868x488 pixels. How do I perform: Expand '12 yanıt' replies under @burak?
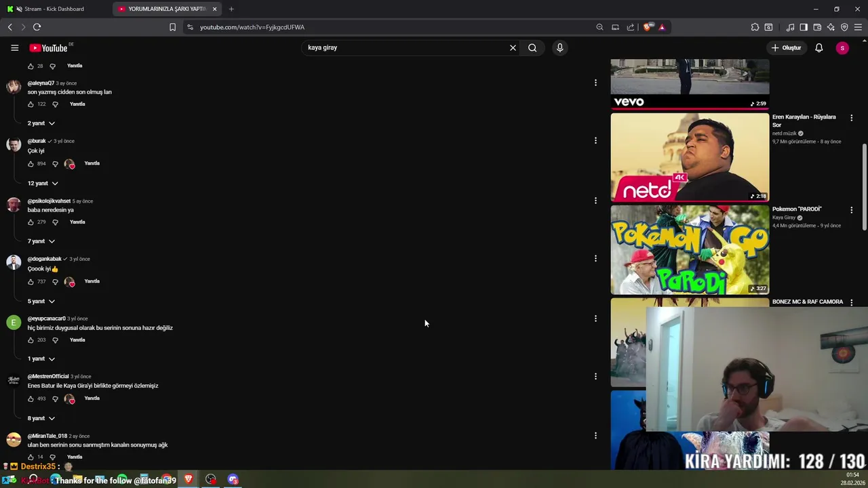point(43,183)
